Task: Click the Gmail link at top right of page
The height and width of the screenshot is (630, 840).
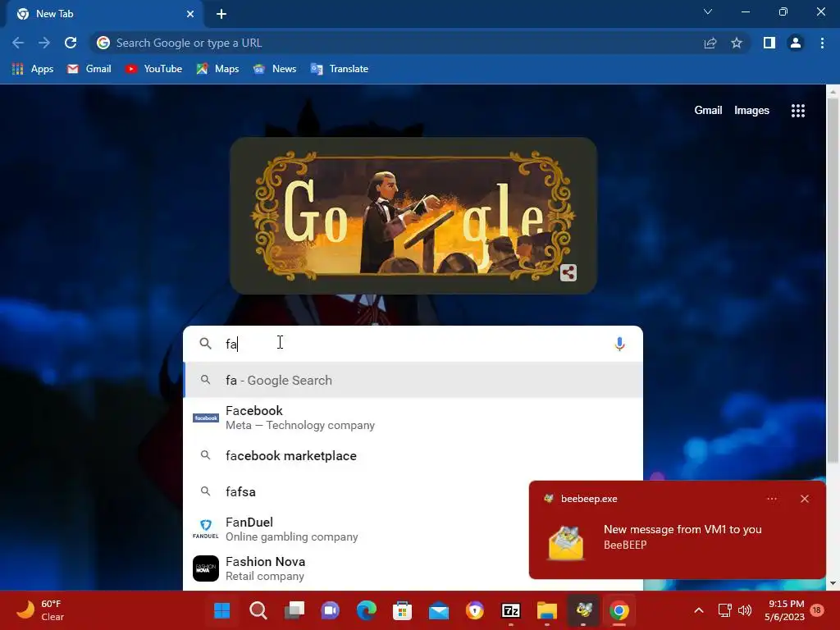Action: (x=708, y=111)
